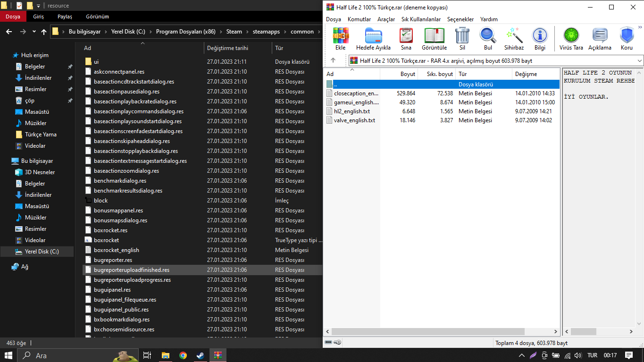Viewport: 644px width, 362px height.
Task: Click the WinRAR taskbar icon
Action: click(217, 355)
